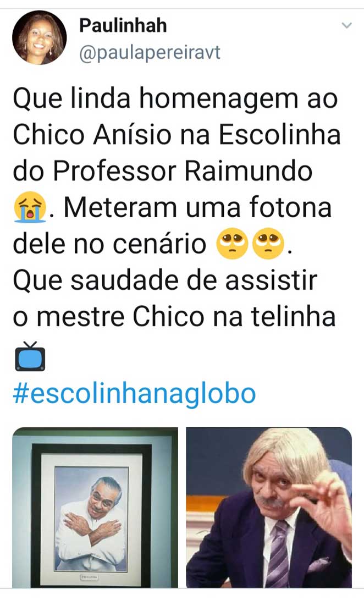Open the photo of man in blonde wig
This screenshot has width=364, height=600.
pyautogui.click(x=269, y=507)
